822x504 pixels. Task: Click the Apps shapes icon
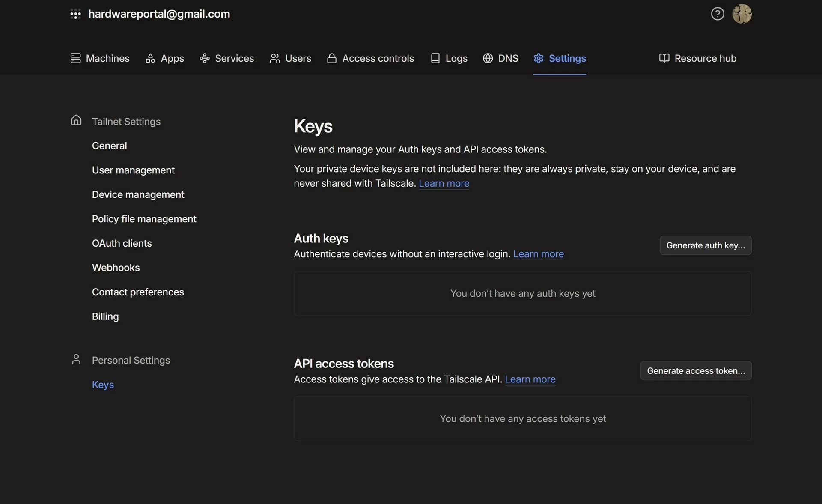click(150, 58)
